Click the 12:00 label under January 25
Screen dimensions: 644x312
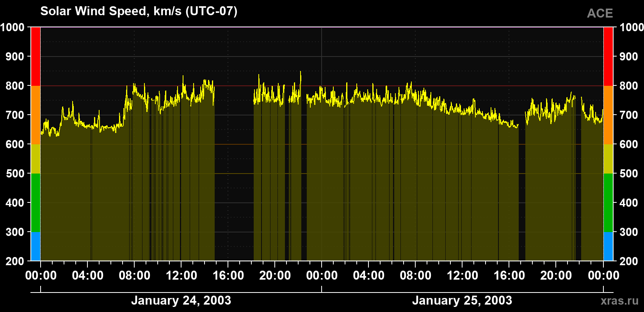pyautogui.click(x=463, y=276)
